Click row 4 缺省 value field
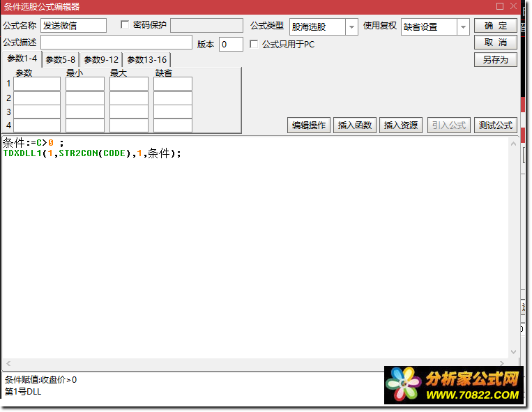Screen dimensions: 532x412 [173, 125]
